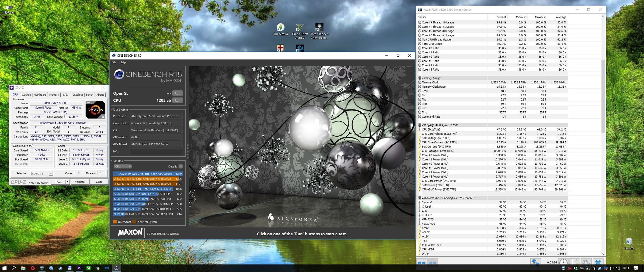Click the Windows Defender shield tray icon
The width and height of the screenshot is (644, 272).
tap(576, 268)
